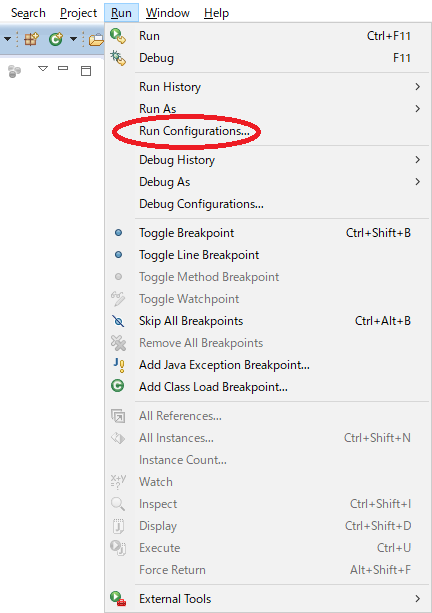Open the New Java Class dropdown arrow

pyautogui.click(x=73, y=39)
